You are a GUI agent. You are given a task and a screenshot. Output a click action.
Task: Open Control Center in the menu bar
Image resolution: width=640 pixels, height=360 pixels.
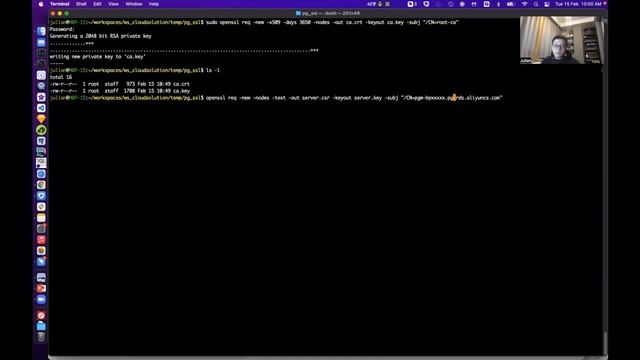click(547, 4)
